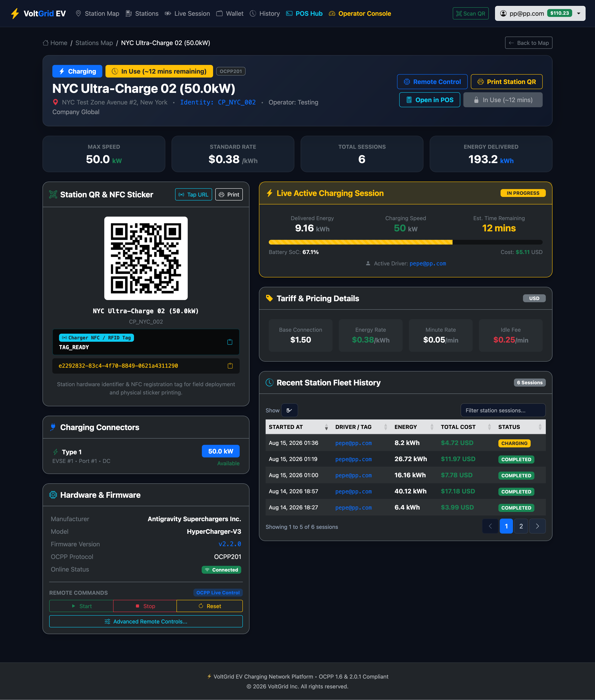Click the Station QR & NFC Sticker header icon
Viewport: 595px width, 700px height.
[53, 195]
